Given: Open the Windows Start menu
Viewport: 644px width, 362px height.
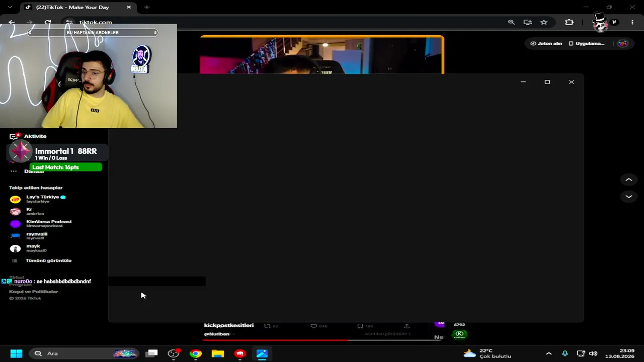Looking at the screenshot, I should [16, 353].
